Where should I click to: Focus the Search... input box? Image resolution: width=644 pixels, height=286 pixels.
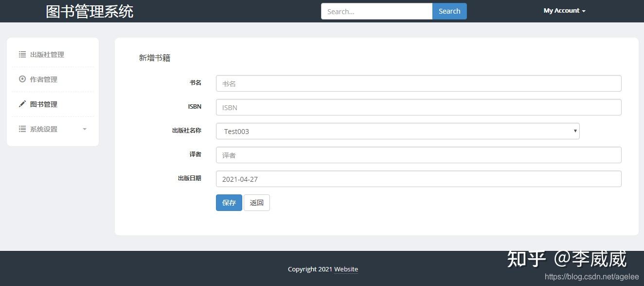click(376, 11)
